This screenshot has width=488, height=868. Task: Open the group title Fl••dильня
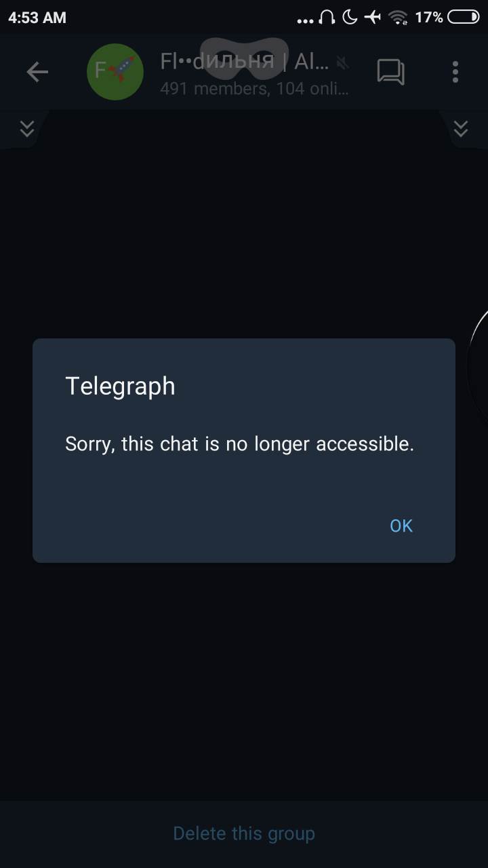pyautogui.click(x=245, y=62)
